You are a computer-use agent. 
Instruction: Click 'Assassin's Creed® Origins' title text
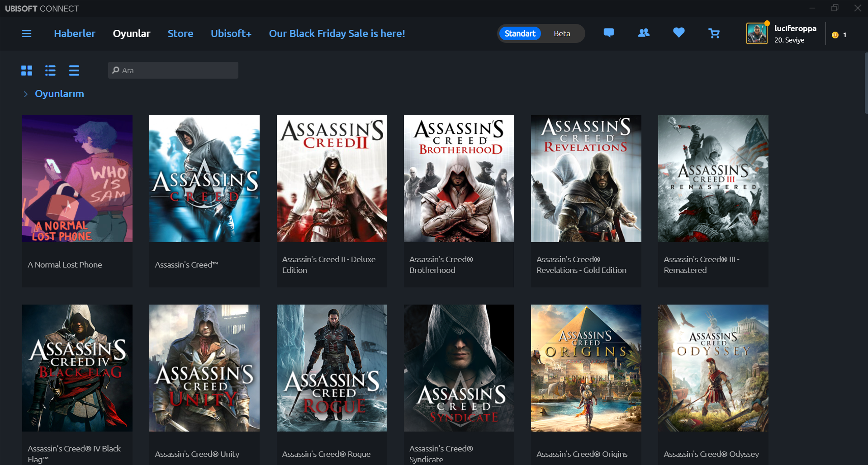(582, 454)
